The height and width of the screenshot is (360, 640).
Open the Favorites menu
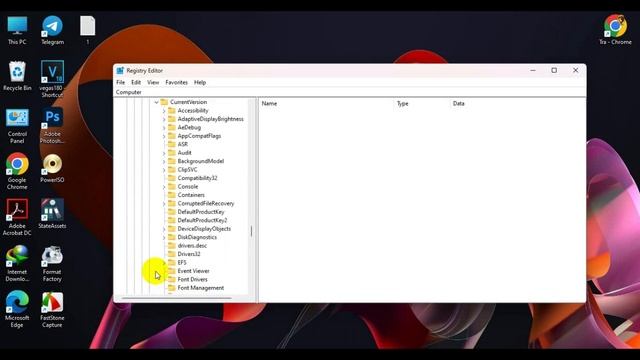tap(176, 82)
